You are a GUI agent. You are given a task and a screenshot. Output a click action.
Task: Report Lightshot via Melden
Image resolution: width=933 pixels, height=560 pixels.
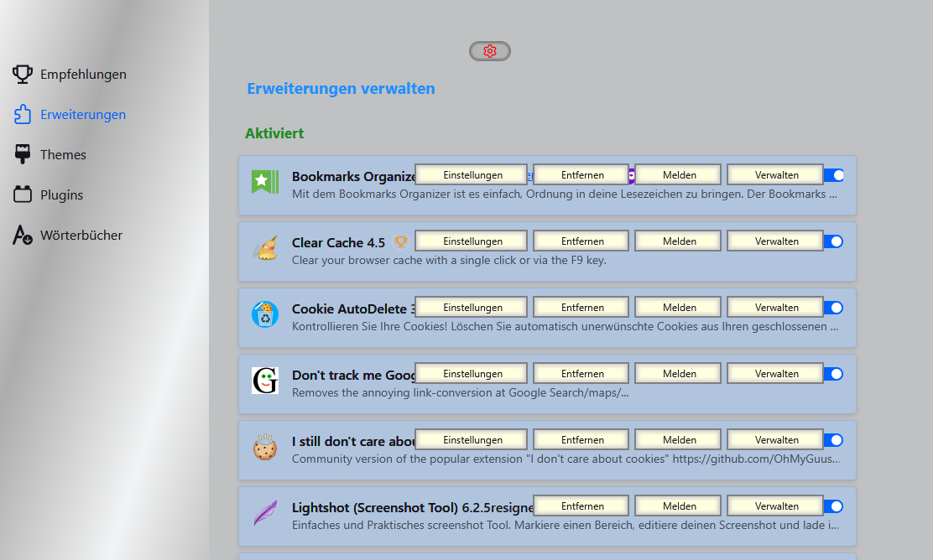click(678, 506)
